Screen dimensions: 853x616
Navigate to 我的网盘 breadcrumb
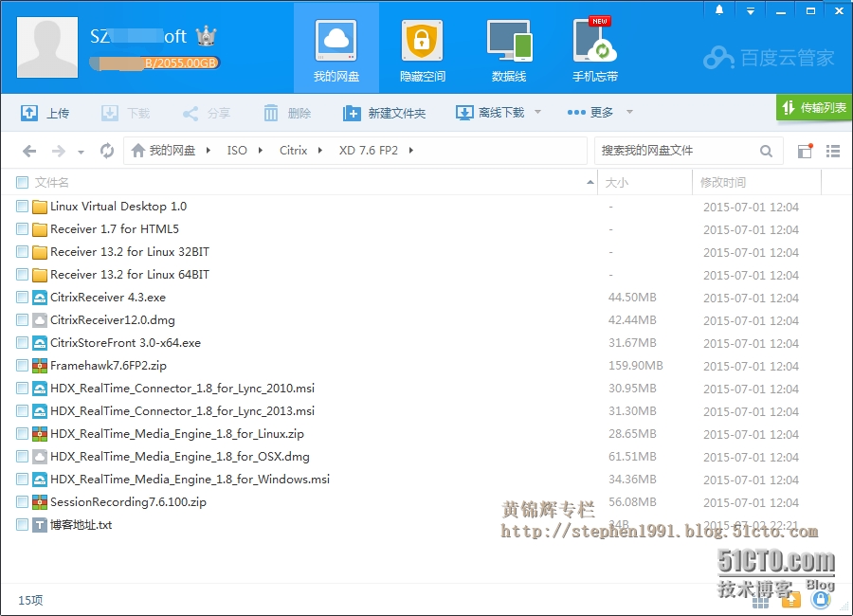click(163, 150)
